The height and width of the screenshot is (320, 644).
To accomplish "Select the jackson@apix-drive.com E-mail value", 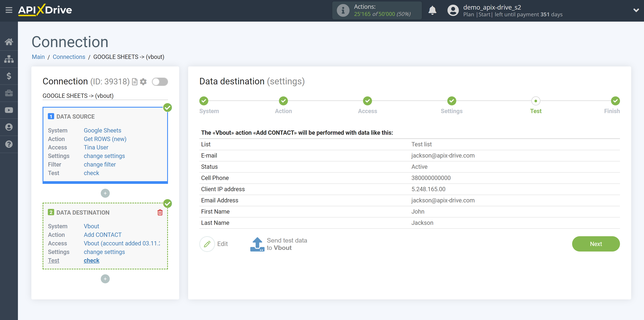I will 443,155.
